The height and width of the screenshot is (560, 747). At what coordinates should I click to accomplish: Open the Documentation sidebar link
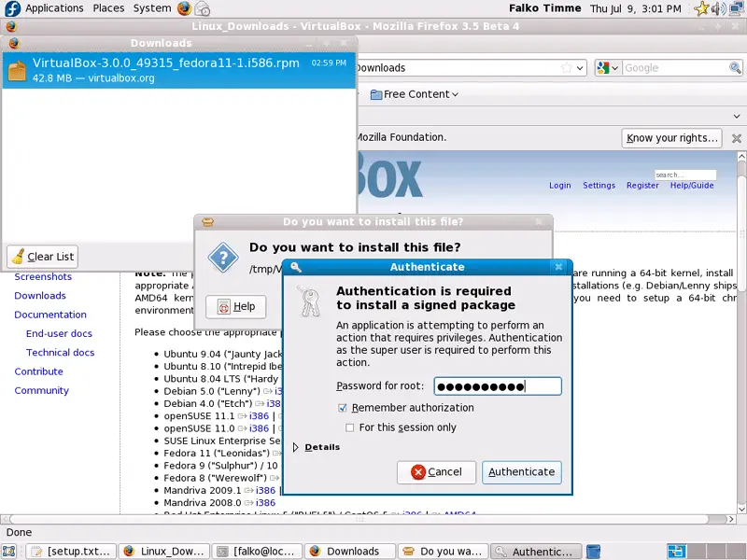click(50, 315)
